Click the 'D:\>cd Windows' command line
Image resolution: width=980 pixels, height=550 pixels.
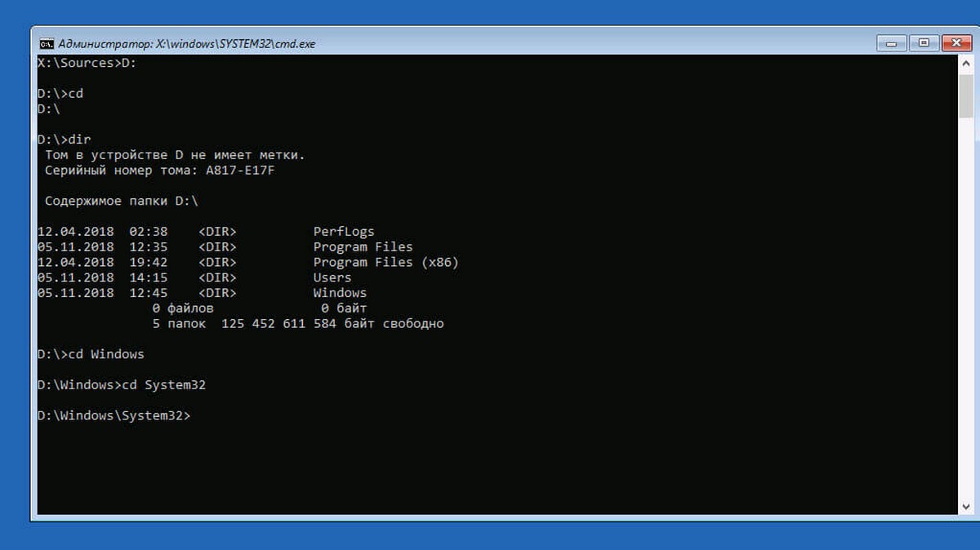pos(91,354)
